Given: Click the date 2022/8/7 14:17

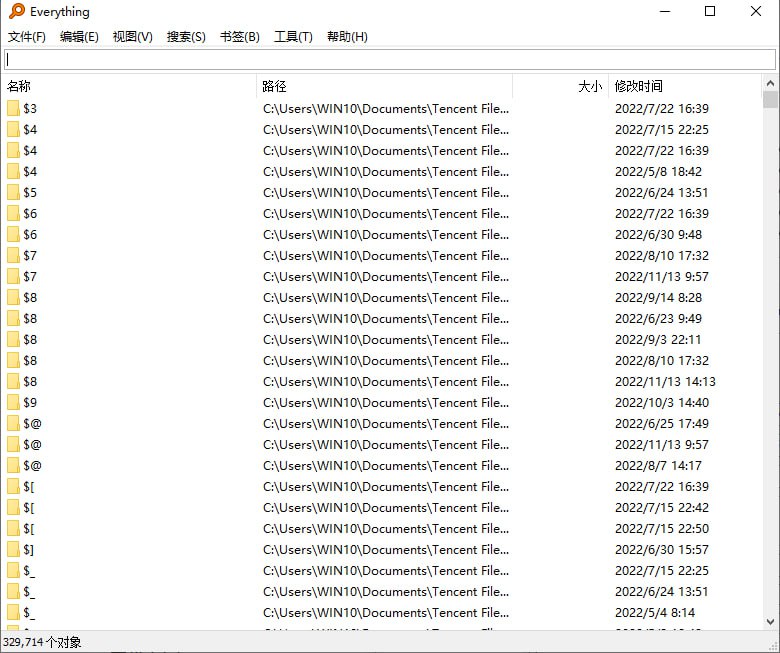Looking at the screenshot, I should pyautogui.click(x=658, y=466).
